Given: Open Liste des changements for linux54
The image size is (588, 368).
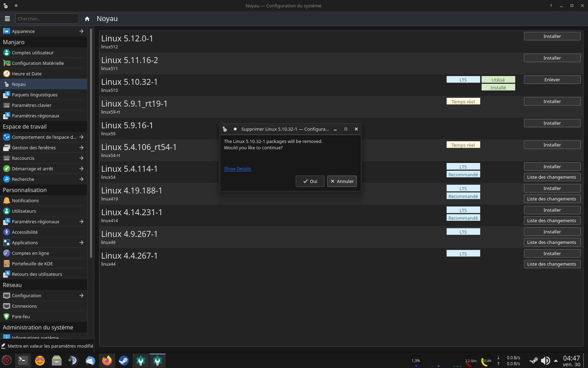Looking at the screenshot, I should [552, 177].
